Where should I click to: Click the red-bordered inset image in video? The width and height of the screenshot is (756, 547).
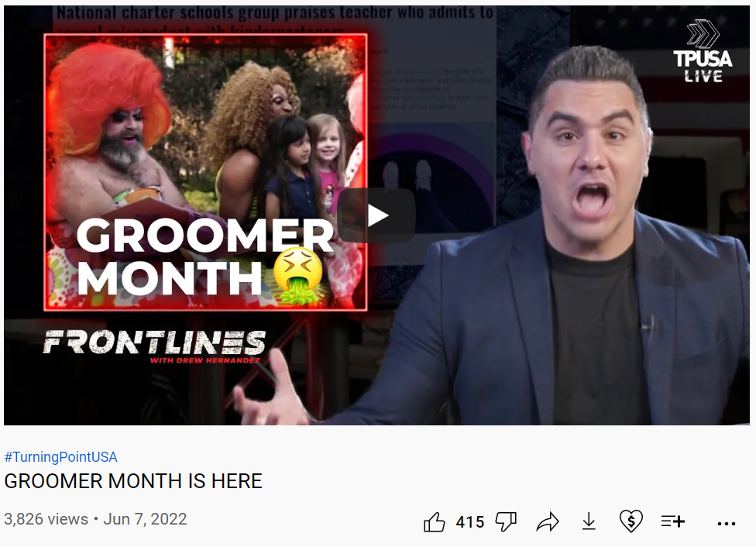[205, 172]
